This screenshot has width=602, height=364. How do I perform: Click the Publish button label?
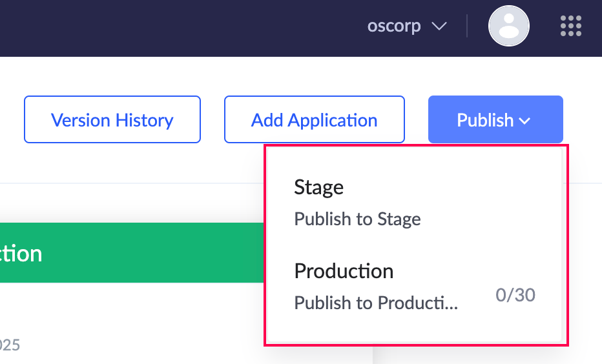pos(485,119)
